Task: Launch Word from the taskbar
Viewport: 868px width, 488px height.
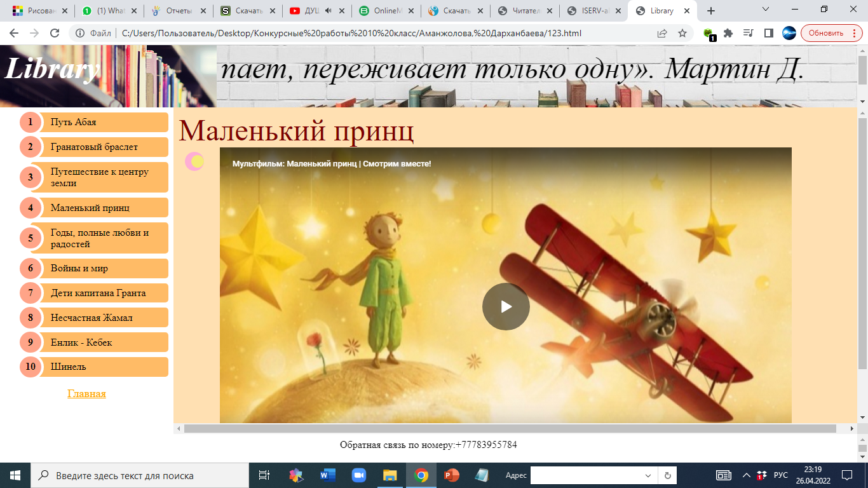Action: 328,475
